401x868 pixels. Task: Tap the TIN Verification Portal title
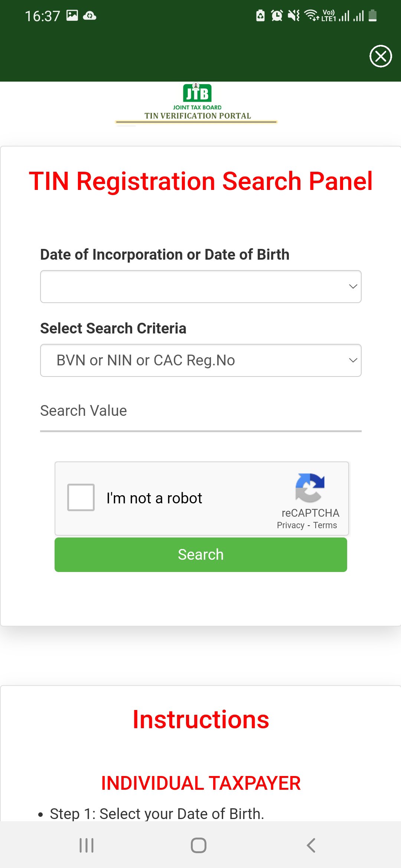[198, 116]
